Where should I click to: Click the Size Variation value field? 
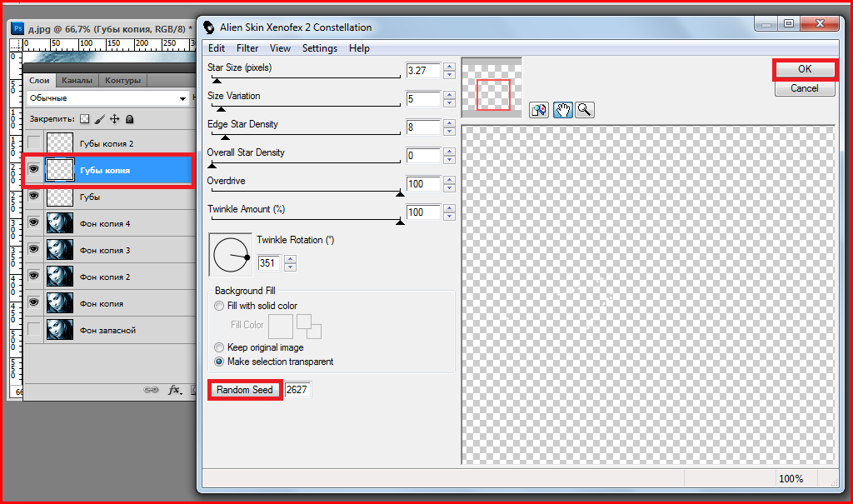click(423, 99)
